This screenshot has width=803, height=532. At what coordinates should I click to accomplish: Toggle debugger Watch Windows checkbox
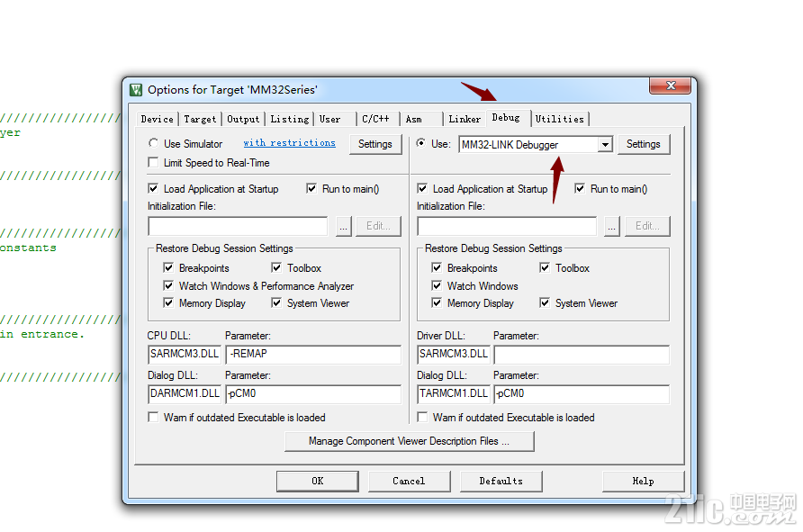coord(437,285)
